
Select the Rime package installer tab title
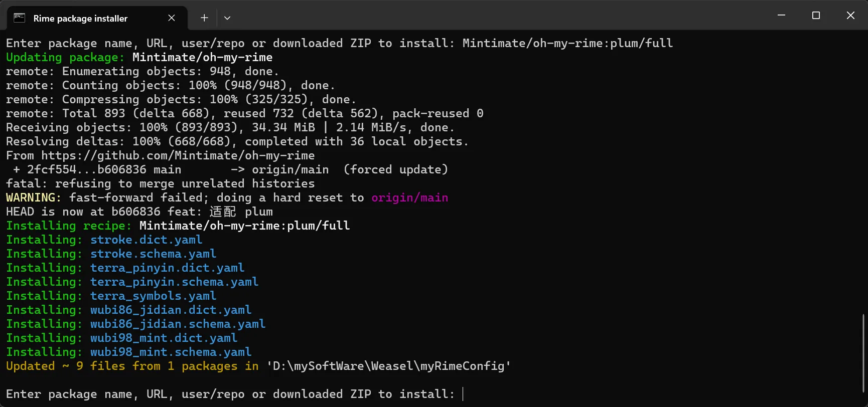(x=80, y=19)
